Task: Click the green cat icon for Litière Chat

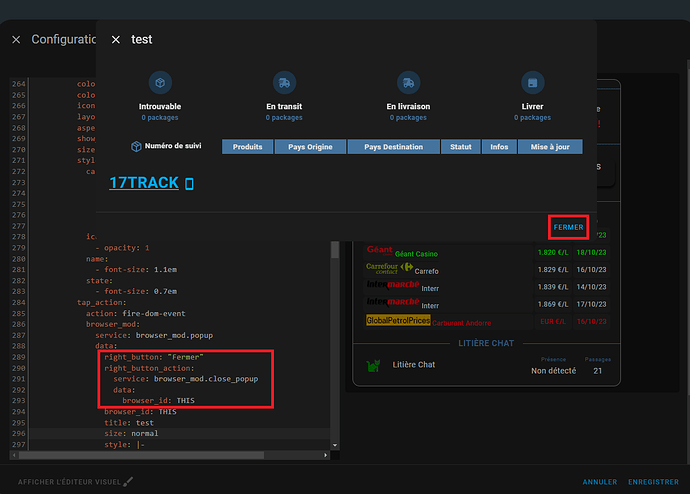Action: [x=373, y=365]
